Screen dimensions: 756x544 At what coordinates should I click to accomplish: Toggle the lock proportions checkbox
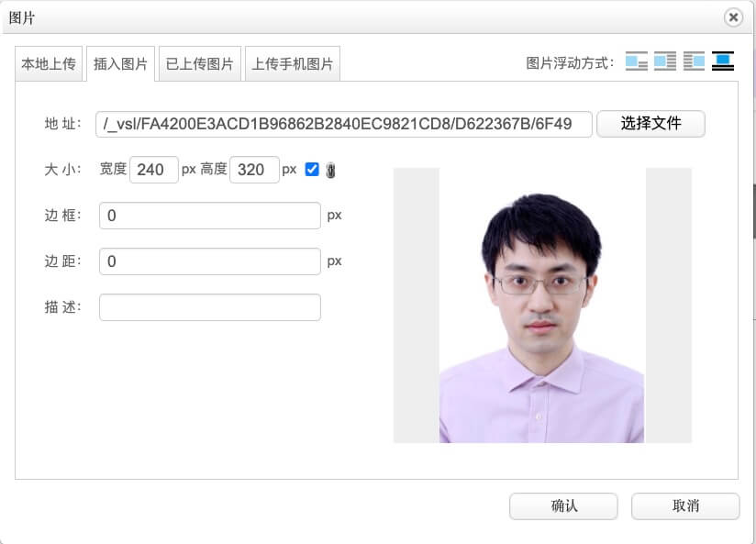tap(312, 169)
